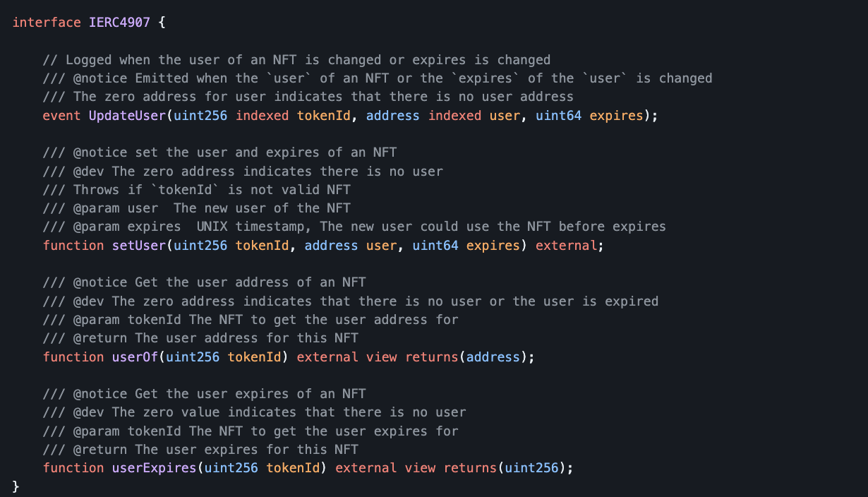Viewport: 868px width, 497px height.
Task: Click the 'view' keyword in userOf line
Action: click(382, 357)
